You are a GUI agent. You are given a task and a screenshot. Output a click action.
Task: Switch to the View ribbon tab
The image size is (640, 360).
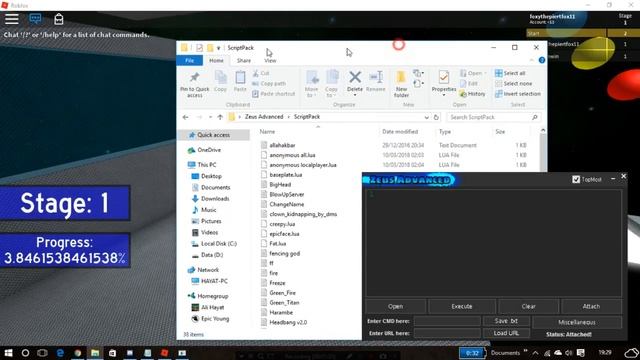point(270,60)
